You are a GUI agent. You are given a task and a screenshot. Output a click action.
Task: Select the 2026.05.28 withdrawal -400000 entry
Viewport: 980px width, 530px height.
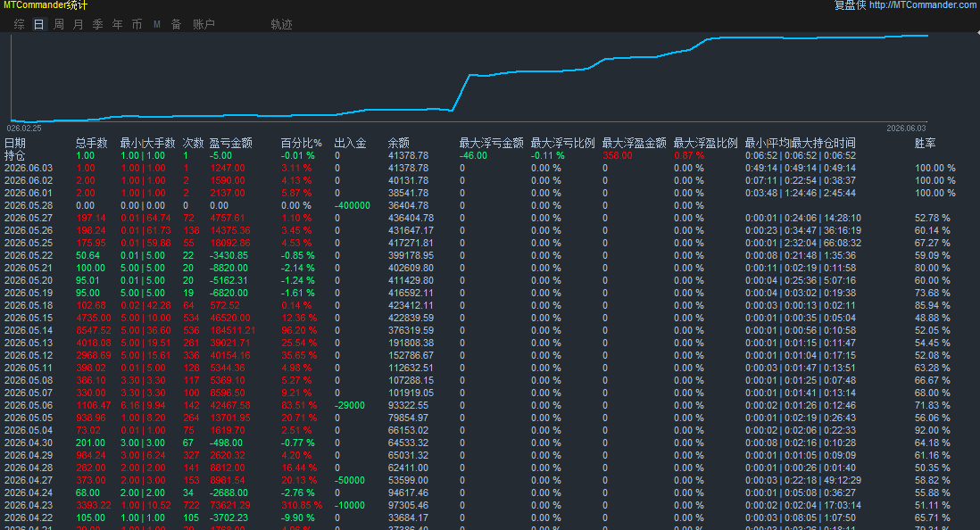click(353, 205)
